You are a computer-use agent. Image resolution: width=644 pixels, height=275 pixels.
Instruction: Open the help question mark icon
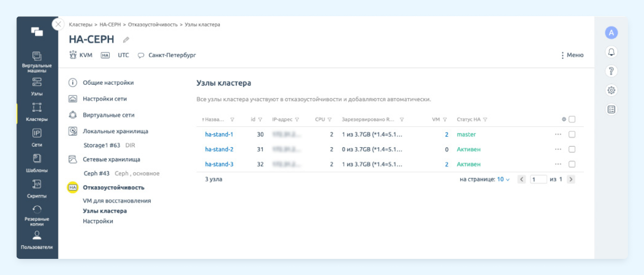point(611,71)
